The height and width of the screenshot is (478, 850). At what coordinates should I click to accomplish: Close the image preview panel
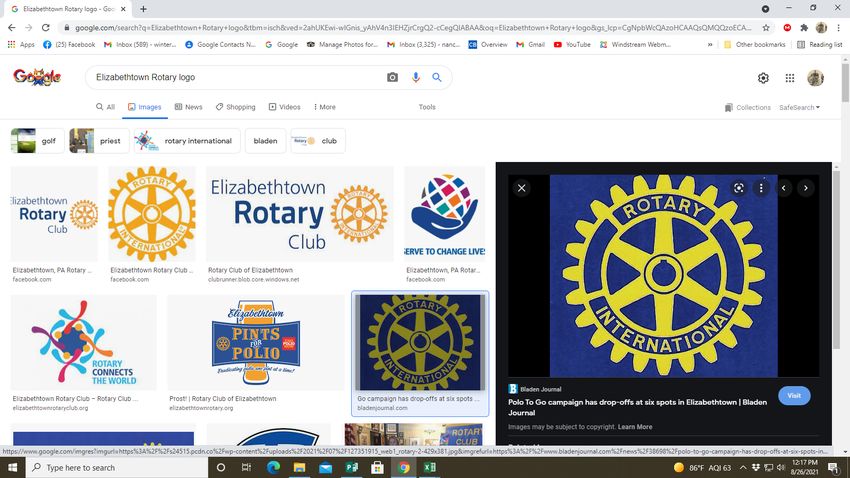click(521, 188)
